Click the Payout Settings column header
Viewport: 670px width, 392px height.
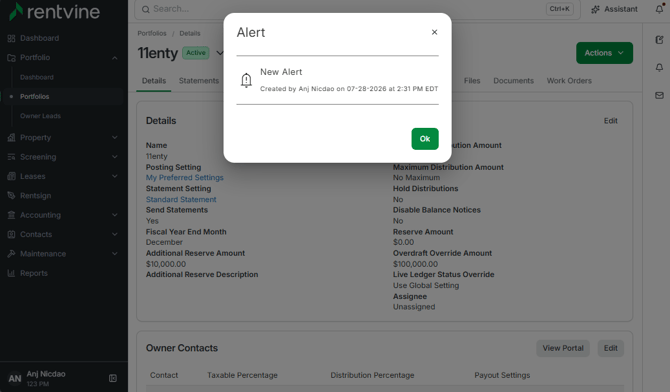pos(502,375)
